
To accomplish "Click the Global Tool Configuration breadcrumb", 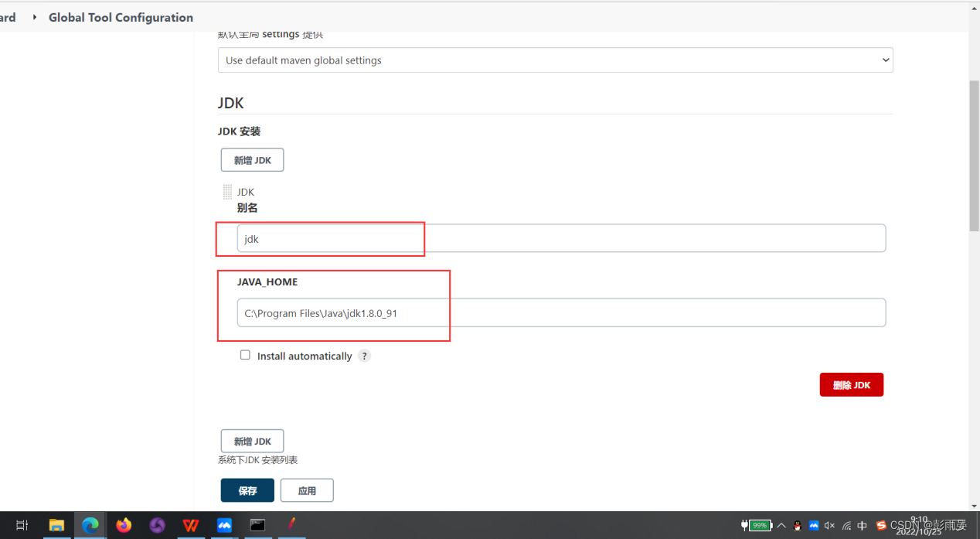I will tap(121, 17).
